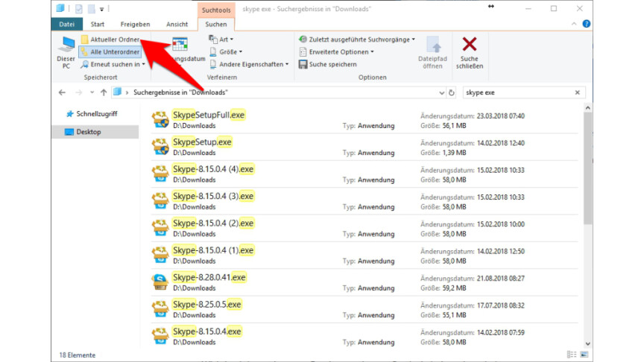Click the scroll up arrow in results
The height and width of the screenshot is (362, 644).
(x=588, y=108)
